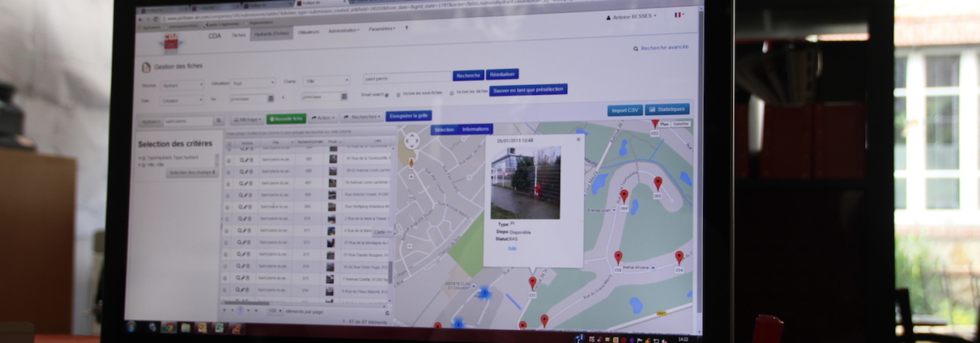Open the Utilisateurs Tout dropdown

(254, 83)
